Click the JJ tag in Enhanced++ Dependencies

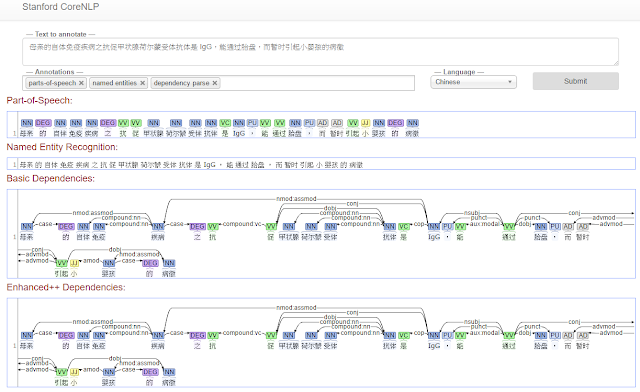(x=74, y=372)
